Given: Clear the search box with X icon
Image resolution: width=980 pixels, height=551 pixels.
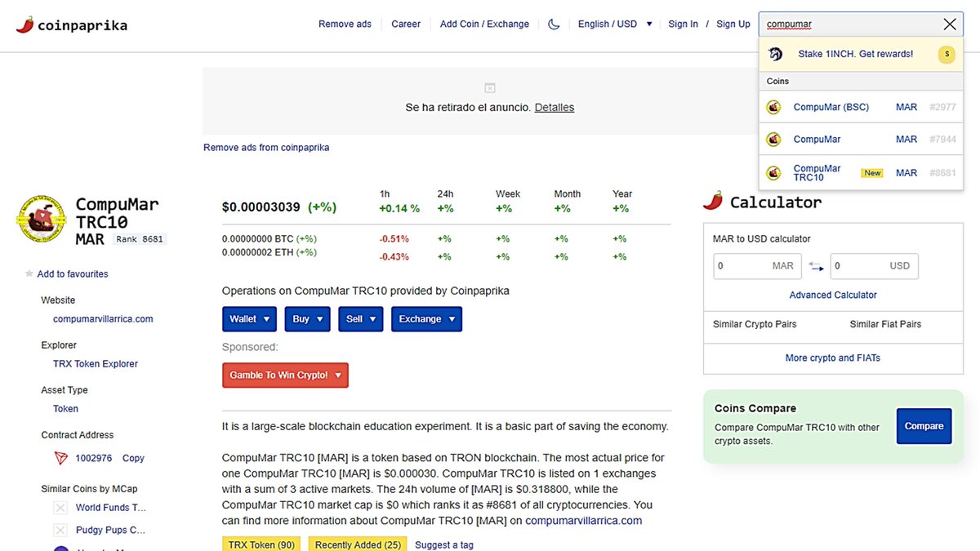Looking at the screenshot, I should 949,24.
